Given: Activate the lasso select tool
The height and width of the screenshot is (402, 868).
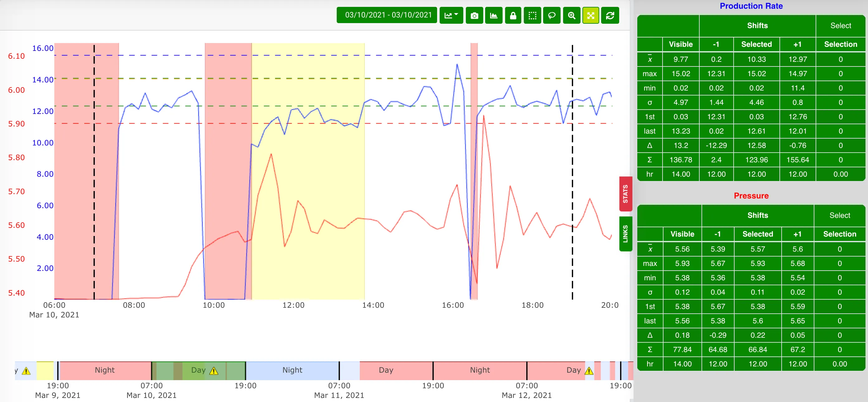Looking at the screenshot, I should point(552,15).
